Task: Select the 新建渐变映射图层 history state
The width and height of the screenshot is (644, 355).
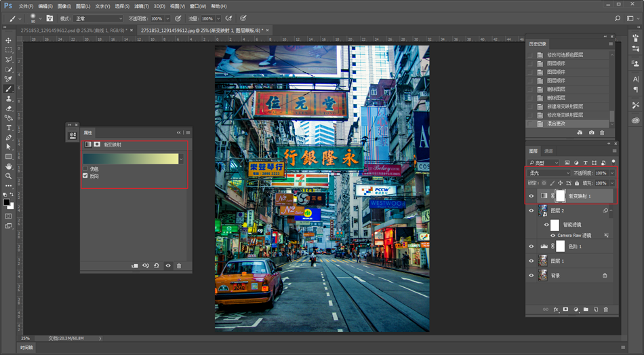Action: [x=565, y=106]
